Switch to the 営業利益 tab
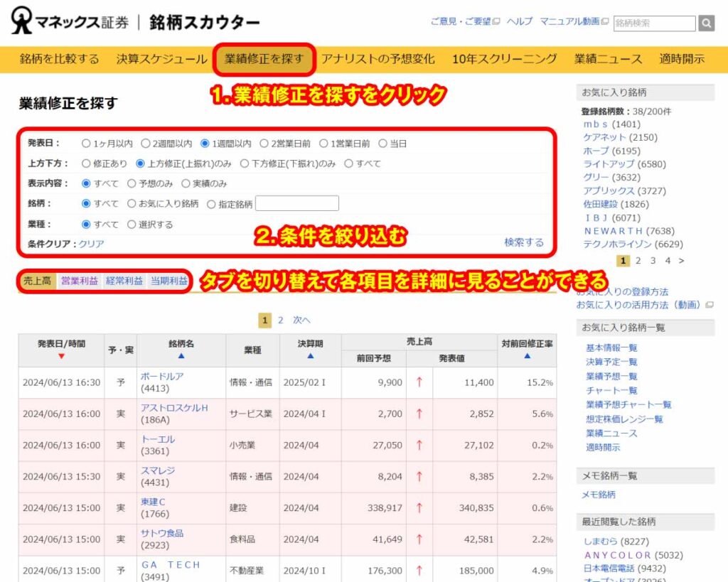This screenshot has height=582, width=728. coord(80,281)
